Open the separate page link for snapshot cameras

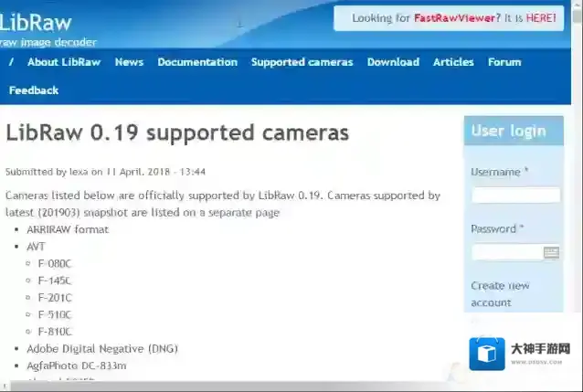pos(244,213)
